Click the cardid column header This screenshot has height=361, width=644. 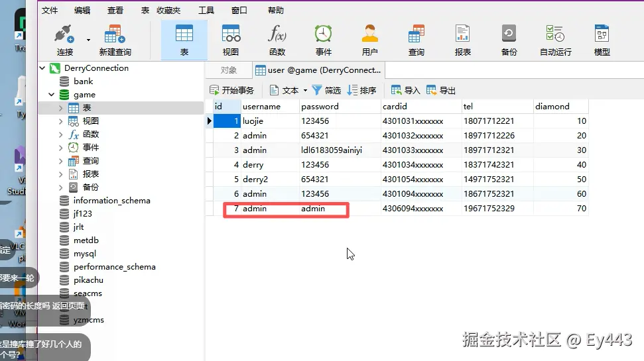421,106
